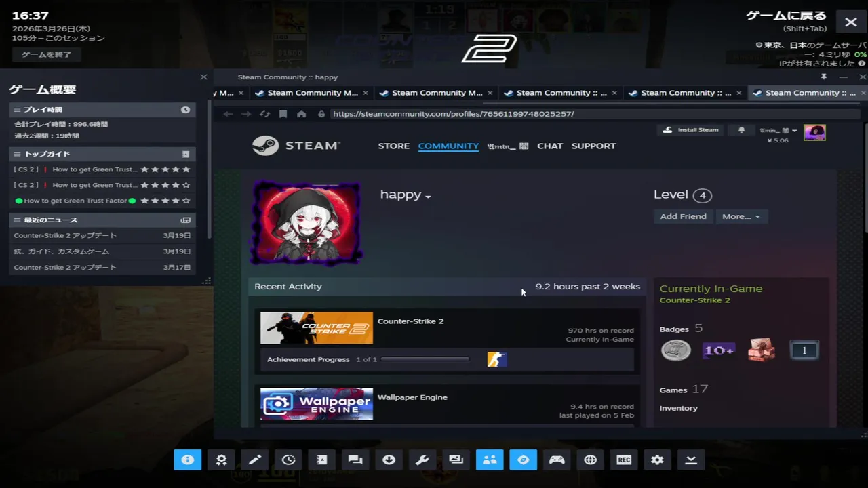The image size is (868, 488).
Task: Bookmark the current page icon
Action: [283, 114]
